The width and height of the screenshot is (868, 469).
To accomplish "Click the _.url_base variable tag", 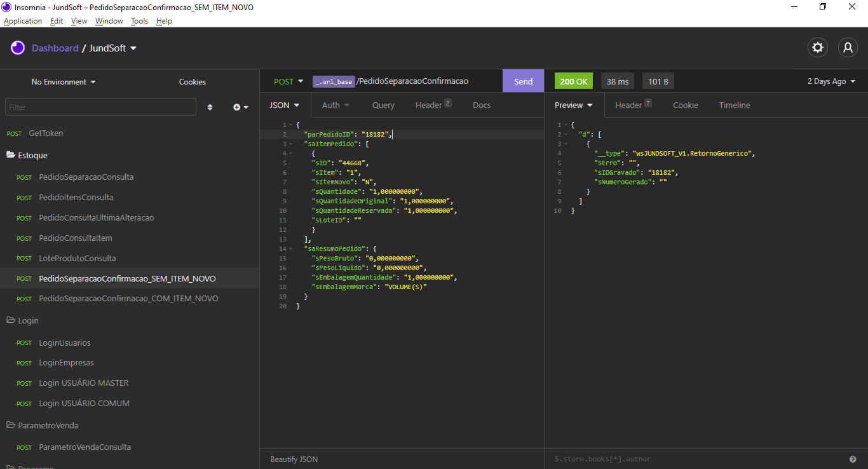I will 334,81.
